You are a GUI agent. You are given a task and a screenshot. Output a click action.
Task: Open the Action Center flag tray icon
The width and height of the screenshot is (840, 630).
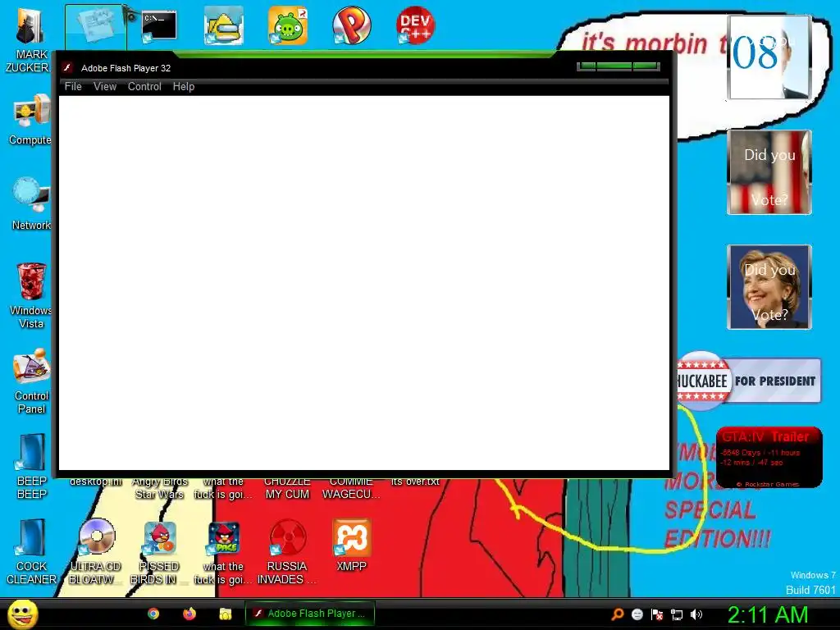coord(657,614)
